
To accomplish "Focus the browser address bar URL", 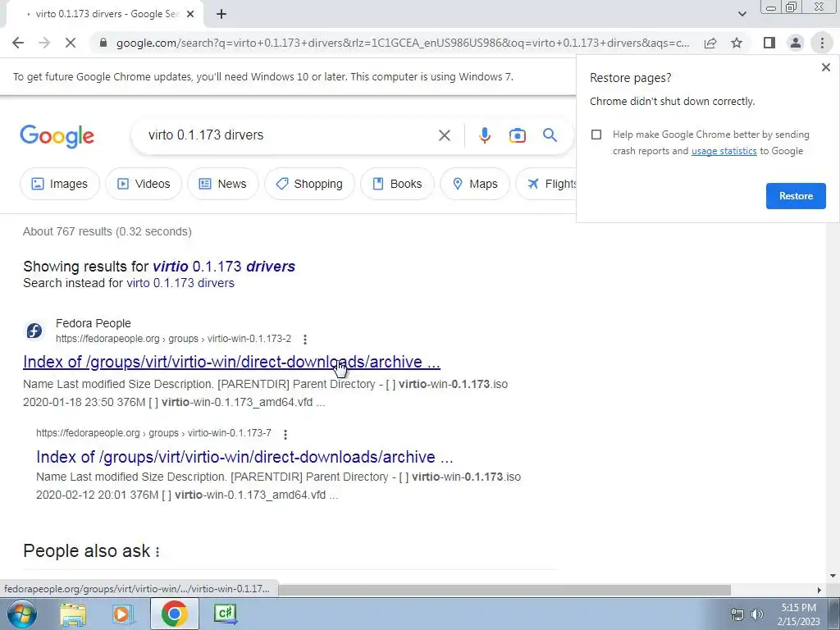I will click(x=402, y=43).
